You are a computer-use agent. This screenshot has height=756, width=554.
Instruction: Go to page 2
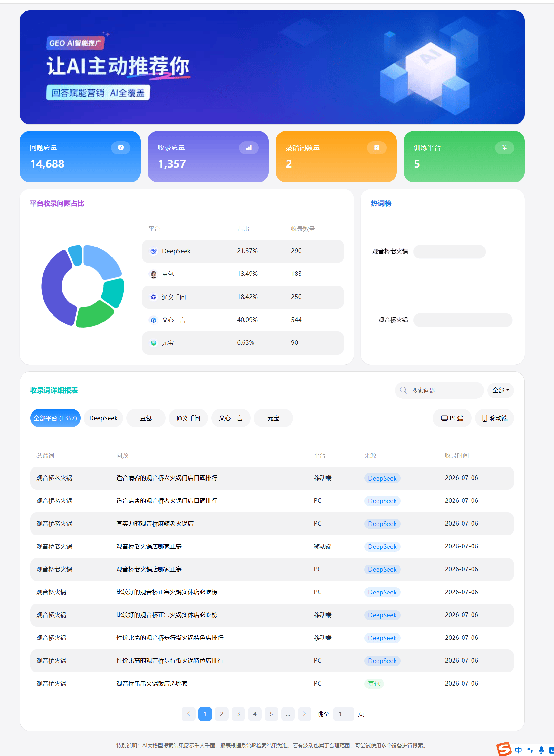tap(222, 714)
